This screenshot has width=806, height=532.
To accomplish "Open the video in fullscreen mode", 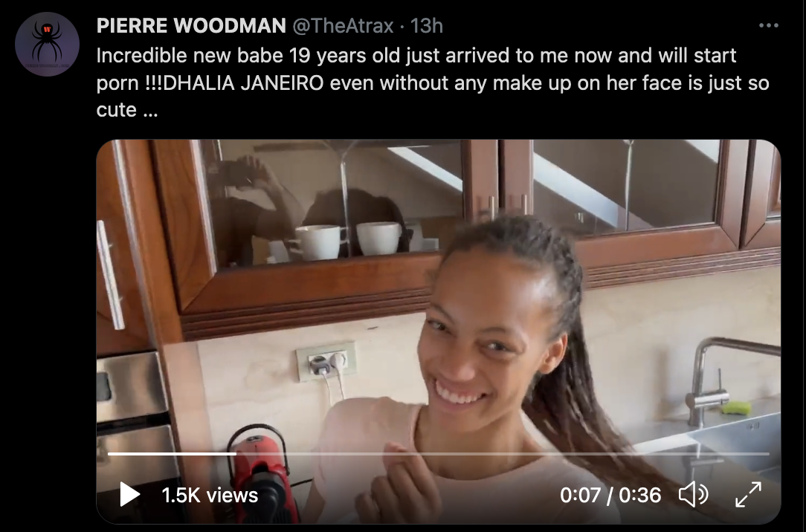I will tap(748, 495).
